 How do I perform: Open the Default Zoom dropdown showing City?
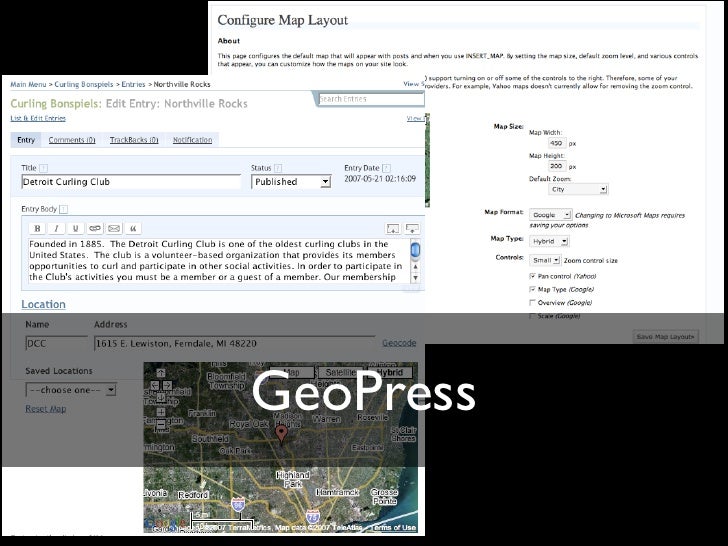pyautogui.click(x=578, y=189)
